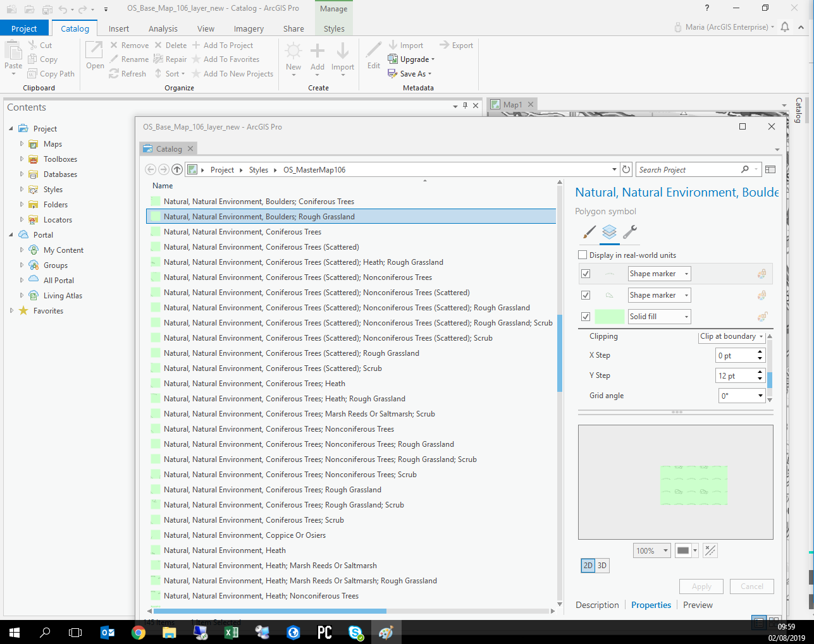Open the Grid angle dropdown
This screenshot has width=814, height=644.
[743, 396]
